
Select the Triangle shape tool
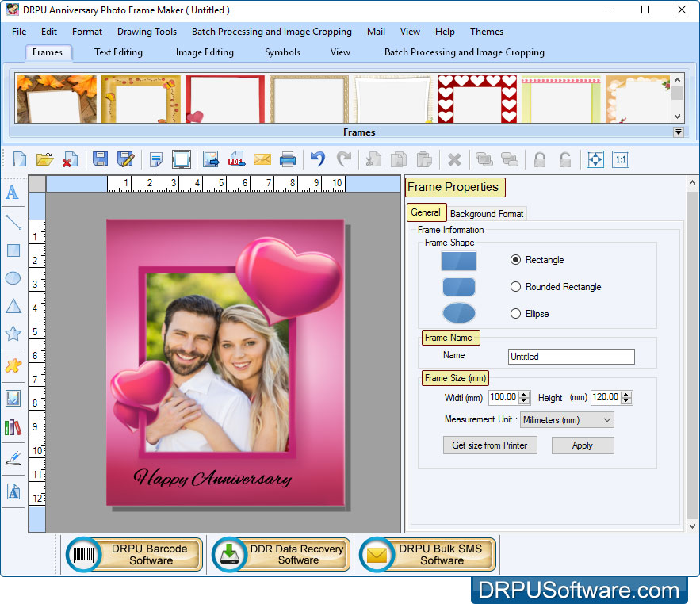(x=13, y=306)
